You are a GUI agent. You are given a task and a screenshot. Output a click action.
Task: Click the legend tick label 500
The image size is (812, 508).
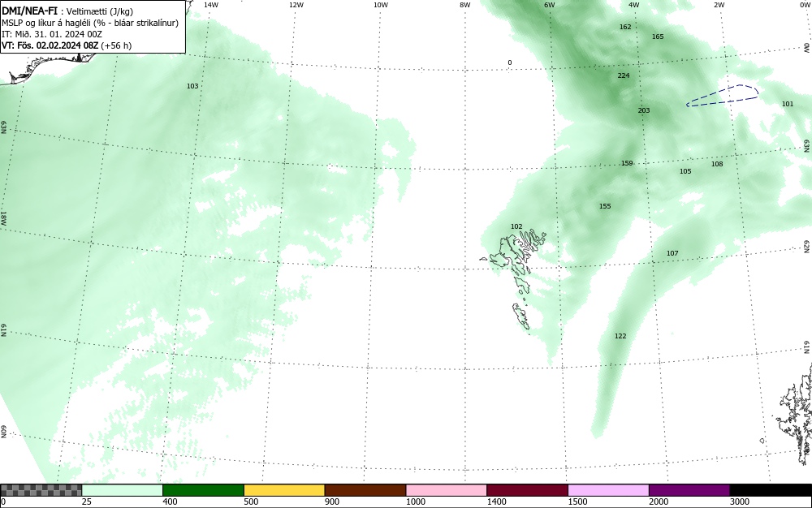click(251, 502)
